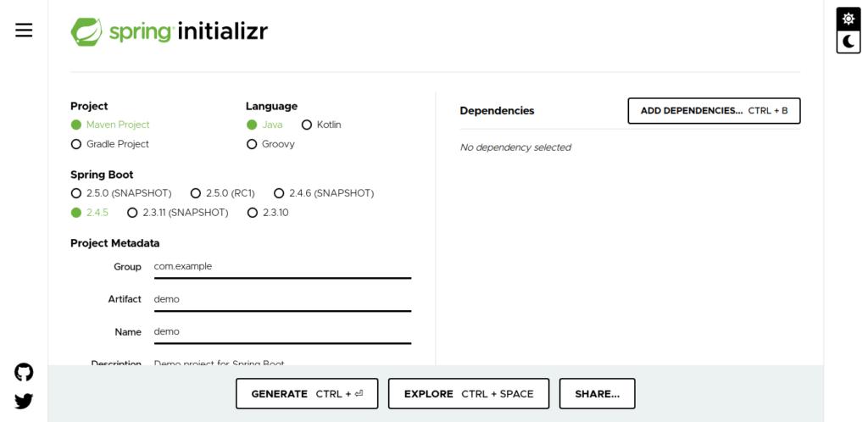This screenshot has width=868, height=422.
Task: Open the Explore project button
Action: coord(468,394)
